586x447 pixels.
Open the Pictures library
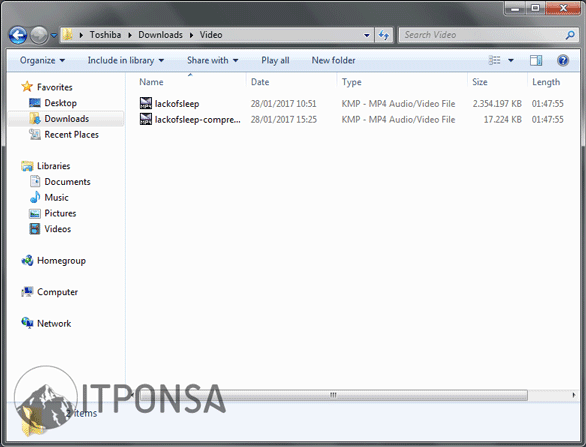click(60, 213)
